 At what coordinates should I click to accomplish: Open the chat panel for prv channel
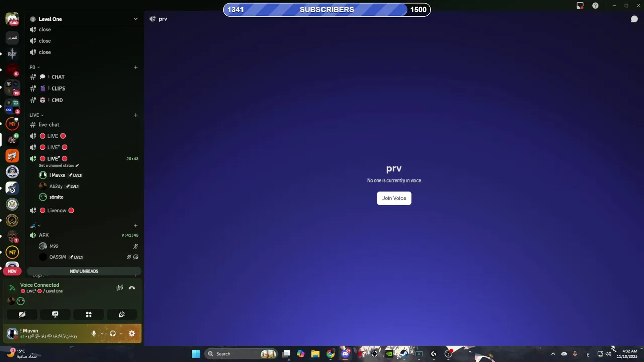634,19
